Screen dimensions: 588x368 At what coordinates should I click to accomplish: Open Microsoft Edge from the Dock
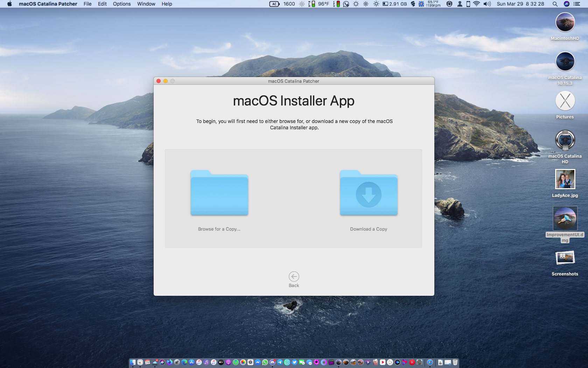coord(184,362)
